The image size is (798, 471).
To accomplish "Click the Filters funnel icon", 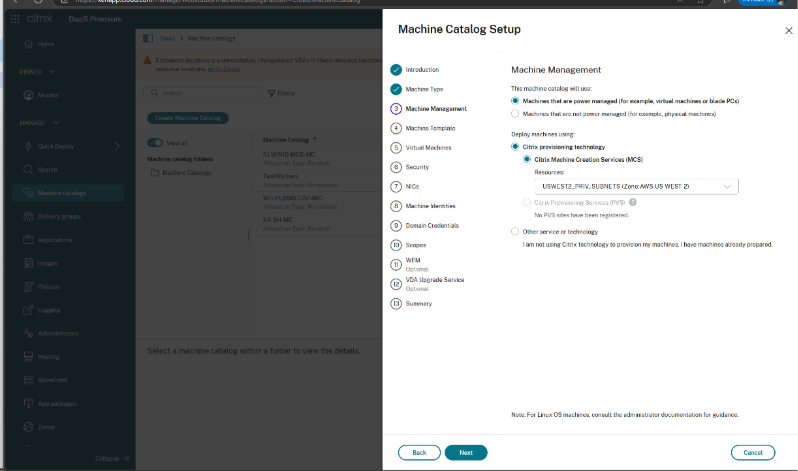I will point(271,93).
